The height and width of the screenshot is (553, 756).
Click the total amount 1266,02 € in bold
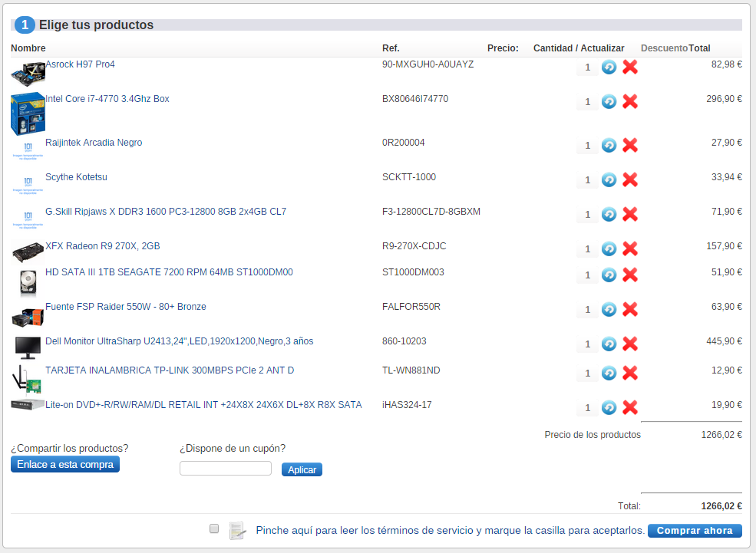pyautogui.click(x=721, y=506)
